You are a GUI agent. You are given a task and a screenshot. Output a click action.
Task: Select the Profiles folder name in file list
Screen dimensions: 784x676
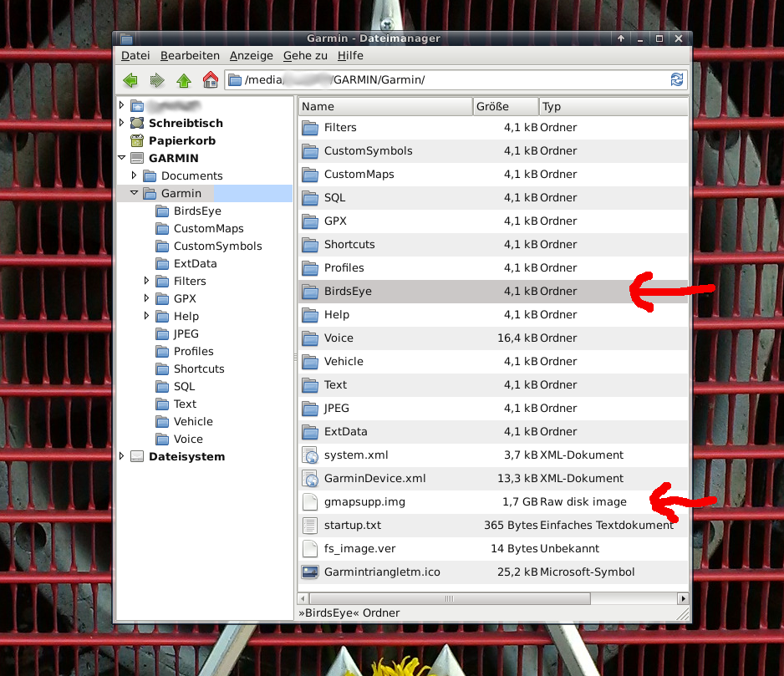tap(344, 268)
